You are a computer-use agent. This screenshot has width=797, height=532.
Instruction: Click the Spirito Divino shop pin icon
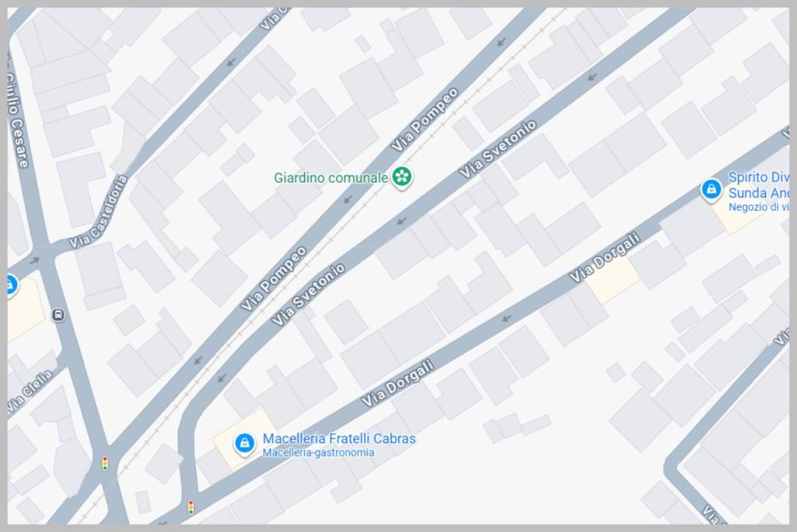tap(711, 190)
